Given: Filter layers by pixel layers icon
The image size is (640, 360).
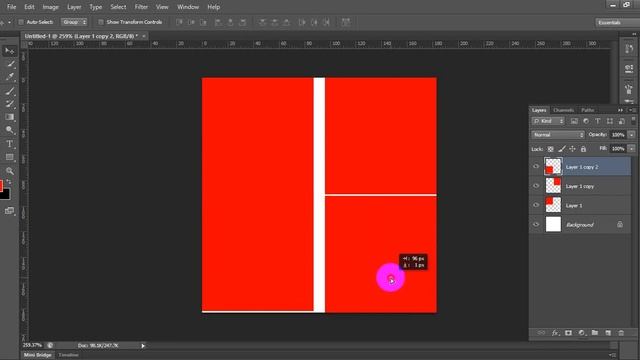Looking at the screenshot, I should pos(574,121).
